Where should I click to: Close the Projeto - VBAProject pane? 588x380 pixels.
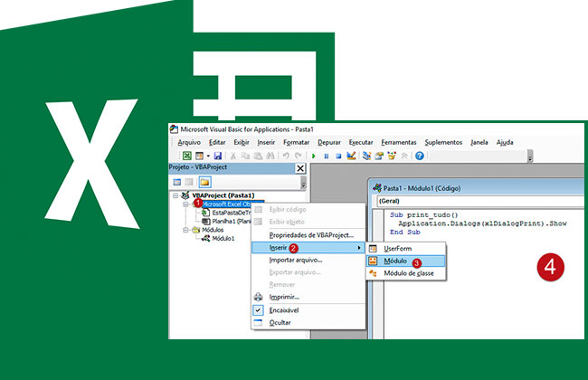click(300, 168)
